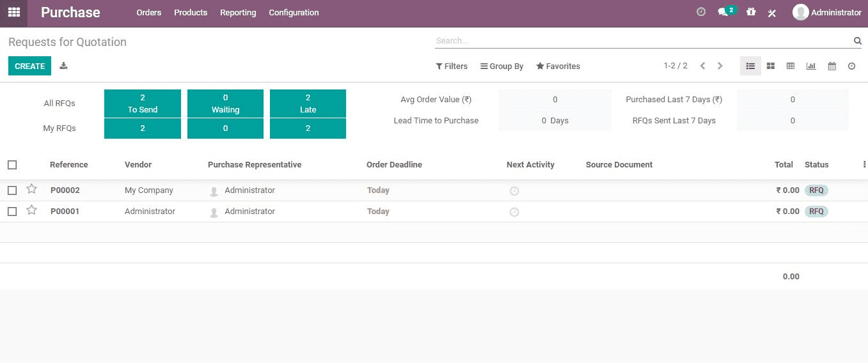
Task: Go to next page arrow
Action: [720, 66]
